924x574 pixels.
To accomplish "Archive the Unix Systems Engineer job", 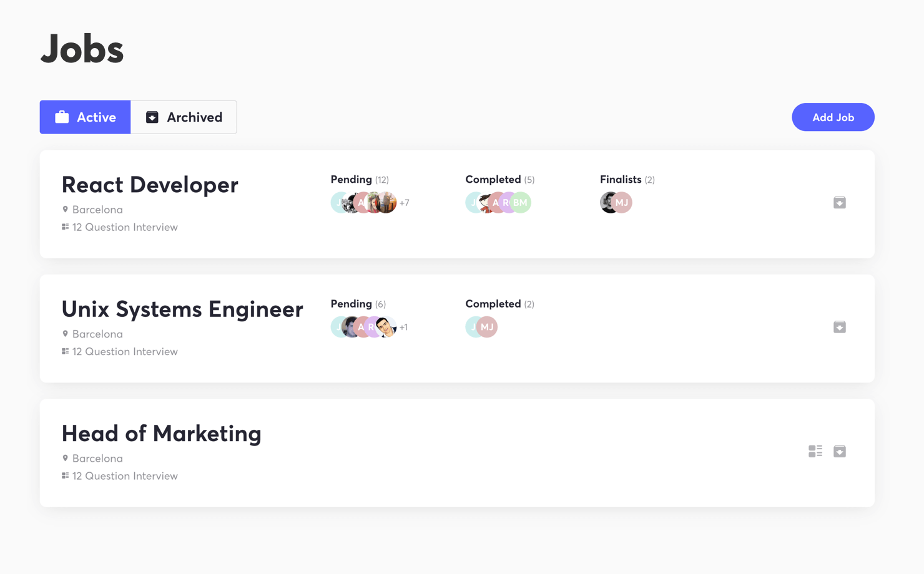I will click(x=839, y=327).
